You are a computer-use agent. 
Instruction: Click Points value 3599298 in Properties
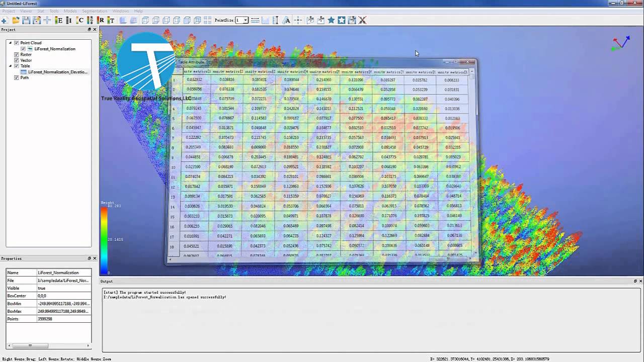click(x=63, y=319)
